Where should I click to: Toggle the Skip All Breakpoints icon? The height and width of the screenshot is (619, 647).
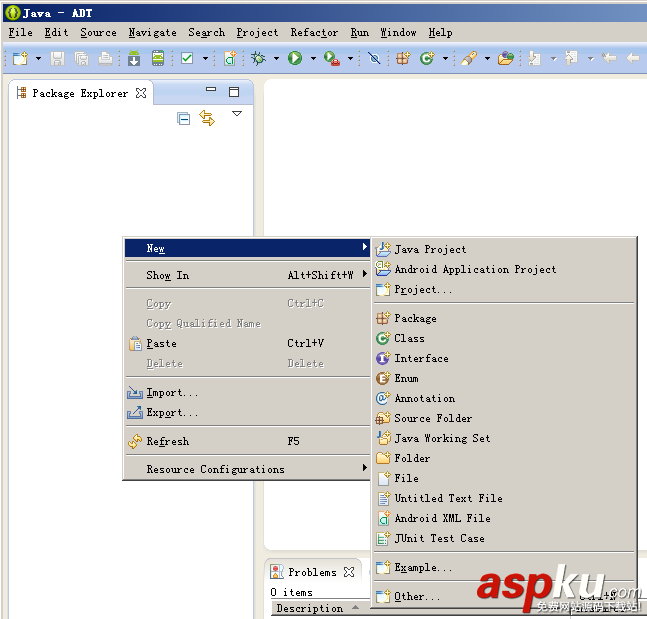(374, 59)
